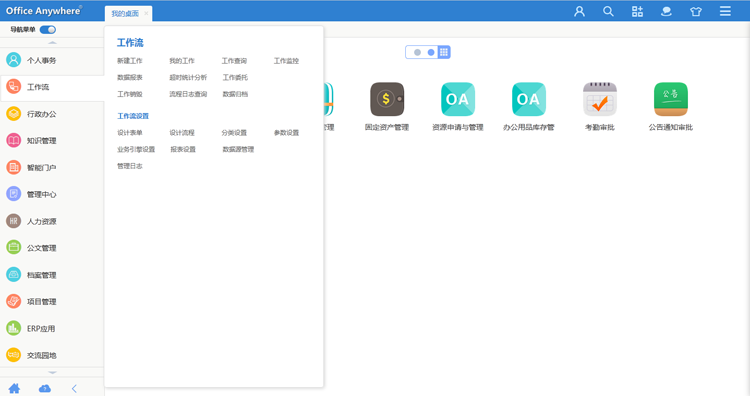This screenshot has width=750, height=396.
Task: Open 超时统计分析 in workflow menu
Action: [x=188, y=77]
